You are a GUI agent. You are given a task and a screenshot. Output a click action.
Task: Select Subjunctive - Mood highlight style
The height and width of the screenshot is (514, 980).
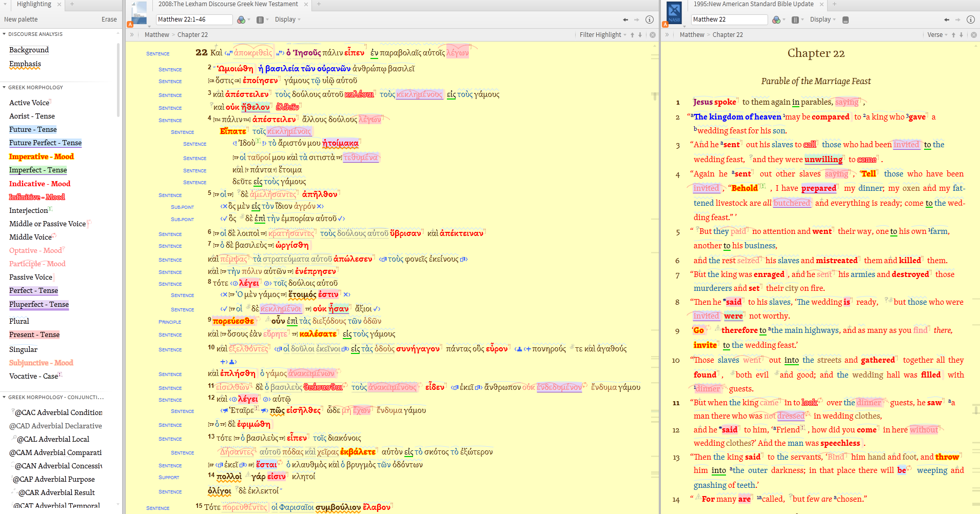(x=41, y=363)
